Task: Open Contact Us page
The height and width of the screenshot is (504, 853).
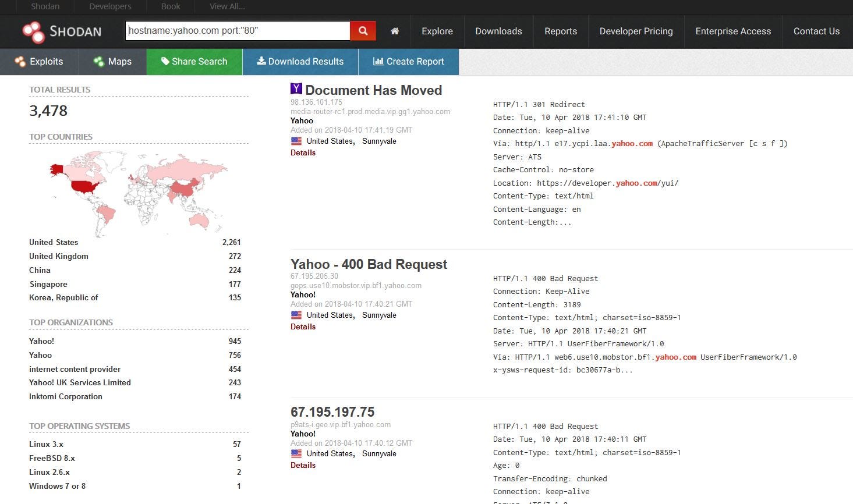Action: 816,31
